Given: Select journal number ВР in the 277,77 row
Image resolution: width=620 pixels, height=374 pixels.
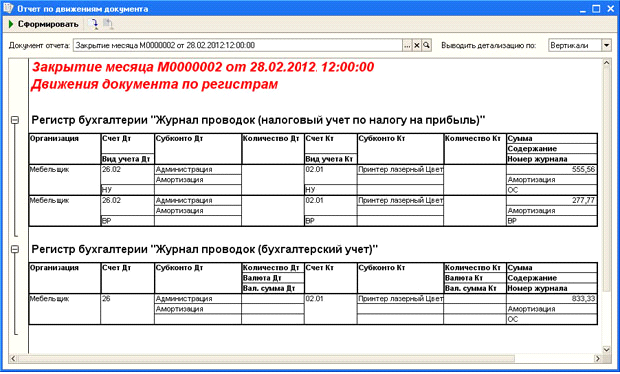Looking at the screenshot, I should tap(552, 221).
